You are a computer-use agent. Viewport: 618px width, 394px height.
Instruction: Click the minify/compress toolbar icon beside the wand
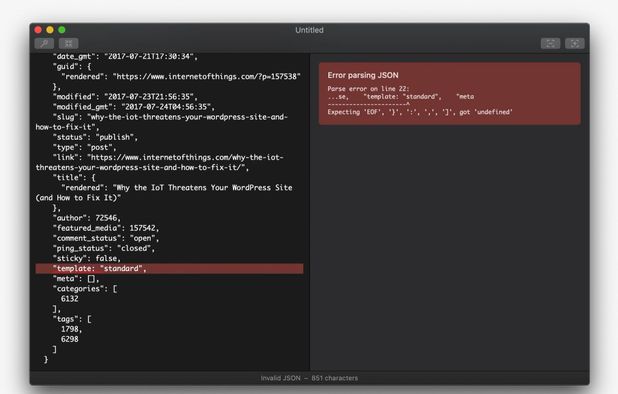pyautogui.click(x=69, y=43)
